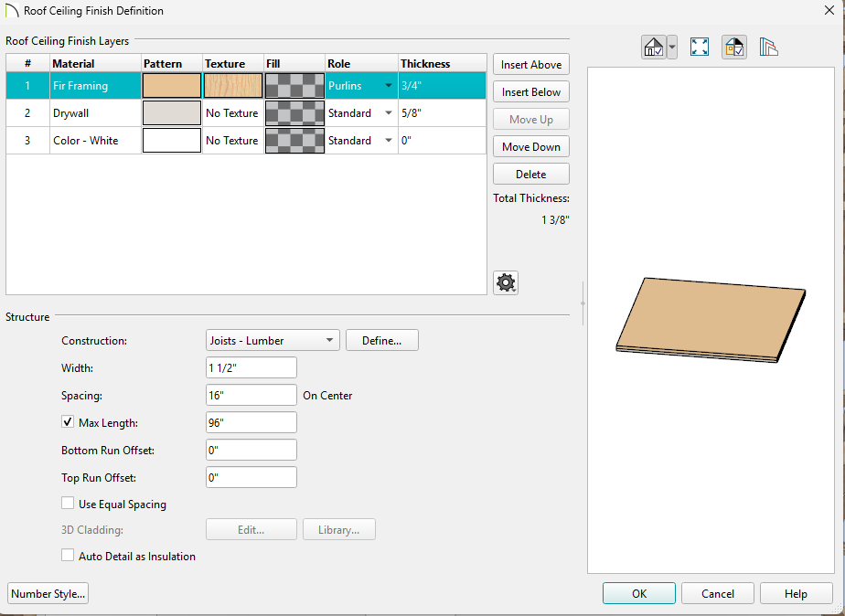Click row number 3 cell
This screenshot has width=845, height=616.
pos(27,141)
